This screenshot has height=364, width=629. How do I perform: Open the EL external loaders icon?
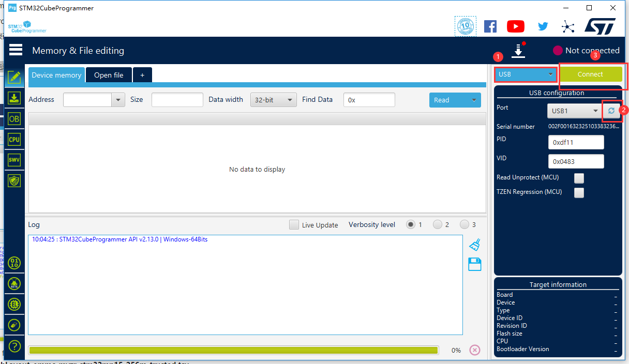[x=14, y=304]
